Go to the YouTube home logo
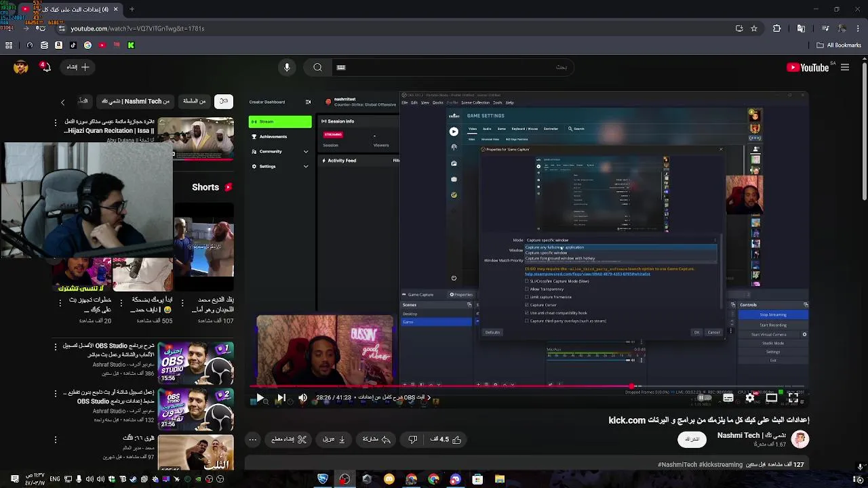Viewport: 868px width, 488px height. point(808,67)
